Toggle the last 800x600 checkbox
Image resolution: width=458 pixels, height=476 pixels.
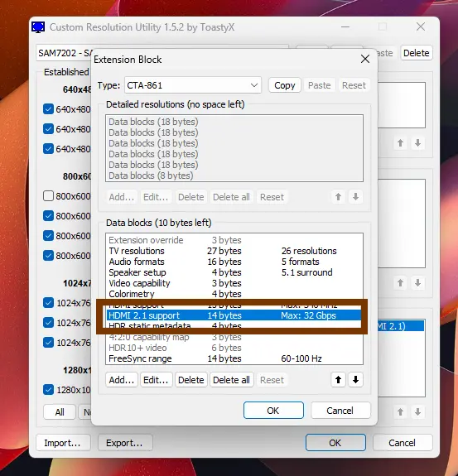pyautogui.click(x=48, y=255)
